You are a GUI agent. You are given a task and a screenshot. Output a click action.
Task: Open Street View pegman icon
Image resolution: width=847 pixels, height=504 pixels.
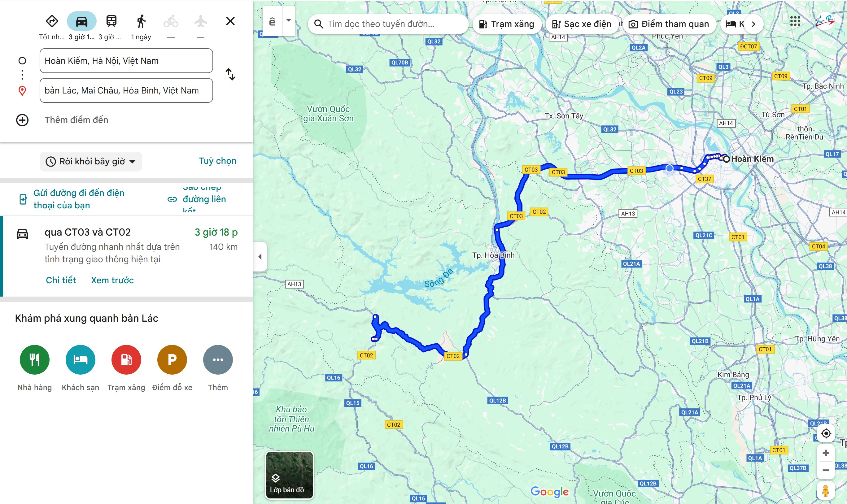[825, 491]
